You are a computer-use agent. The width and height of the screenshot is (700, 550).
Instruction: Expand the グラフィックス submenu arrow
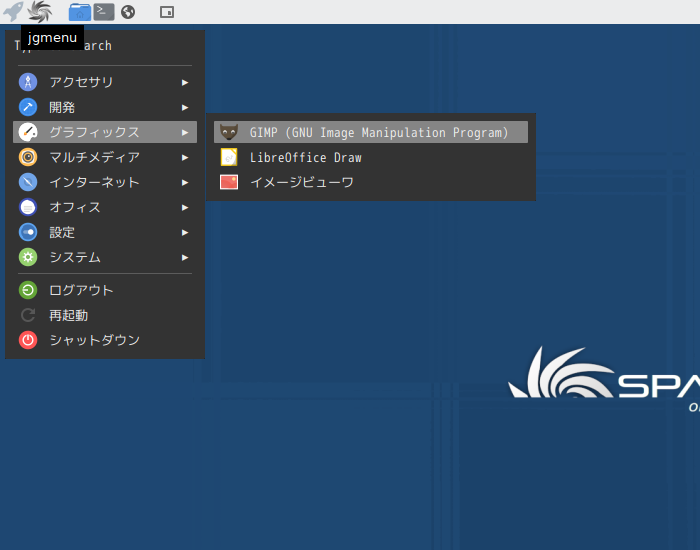click(x=185, y=133)
